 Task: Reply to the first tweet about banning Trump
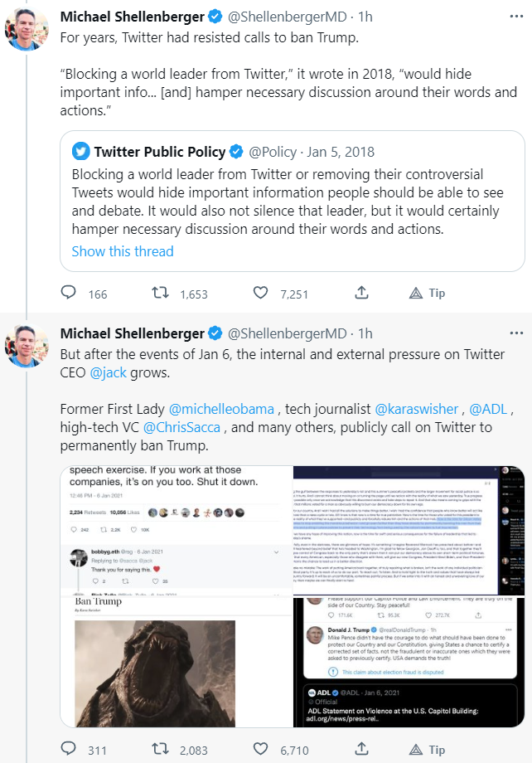(70, 294)
